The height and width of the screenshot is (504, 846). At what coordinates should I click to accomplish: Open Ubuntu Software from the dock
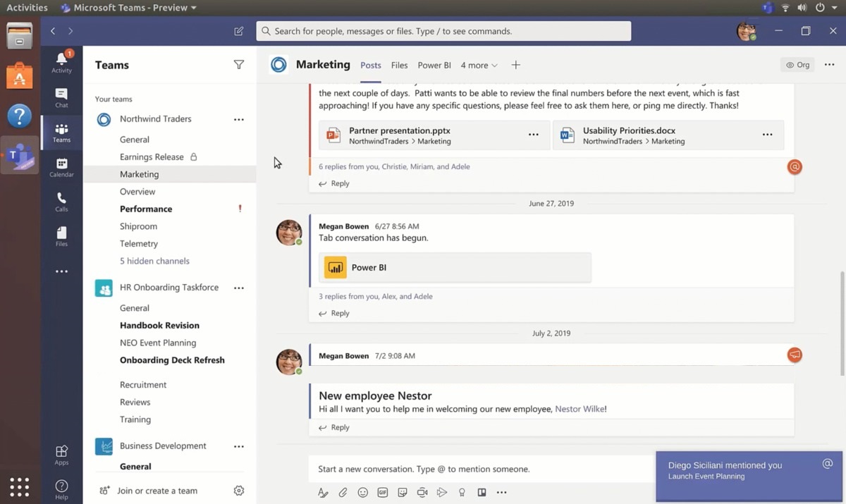point(20,75)
